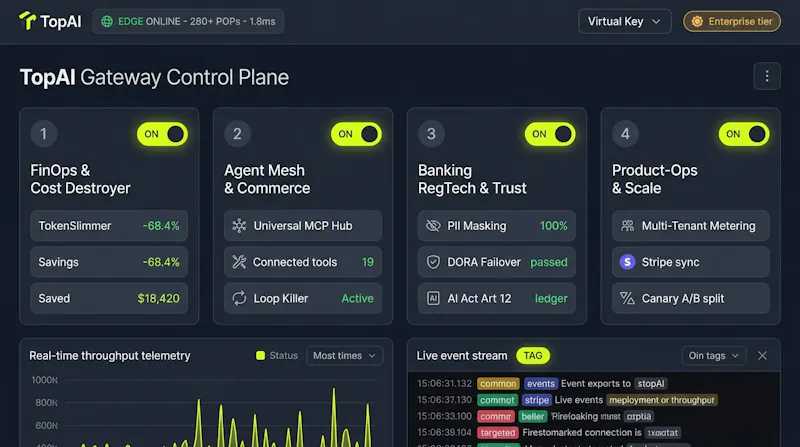Click the step 2 number badge
The height and width of the screenshot is (447, 800).
coord(237,134)
